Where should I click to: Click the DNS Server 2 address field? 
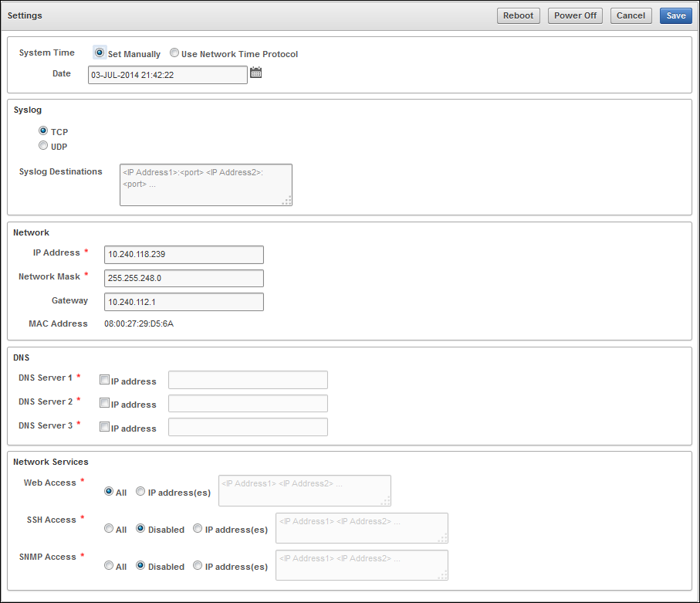(248, 403)
